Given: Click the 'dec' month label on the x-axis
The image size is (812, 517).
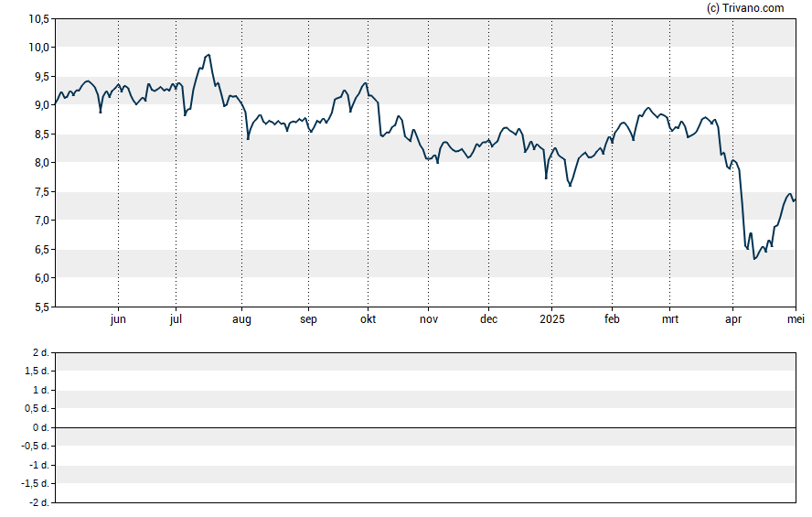Looking at the screenshot, I should pos(488,319).
